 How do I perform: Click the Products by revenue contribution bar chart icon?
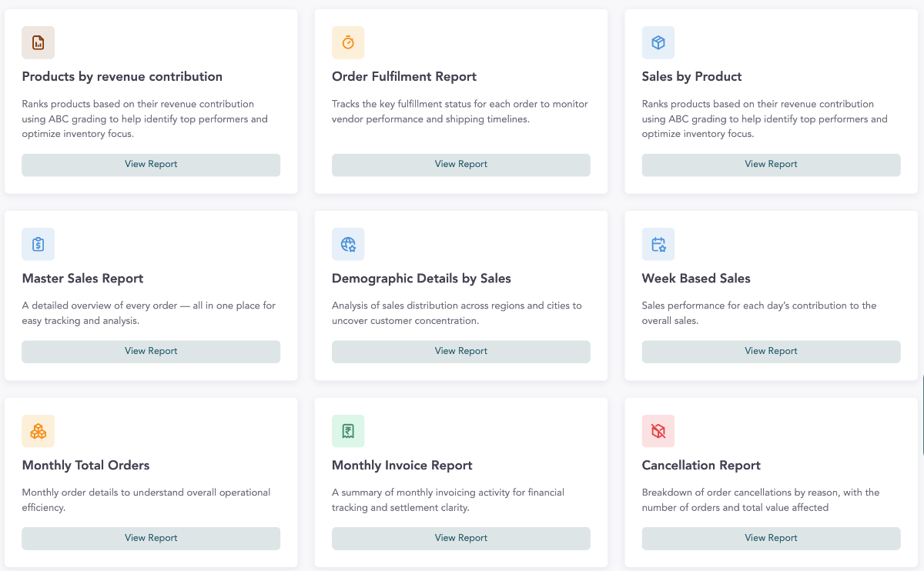(38, 42)
